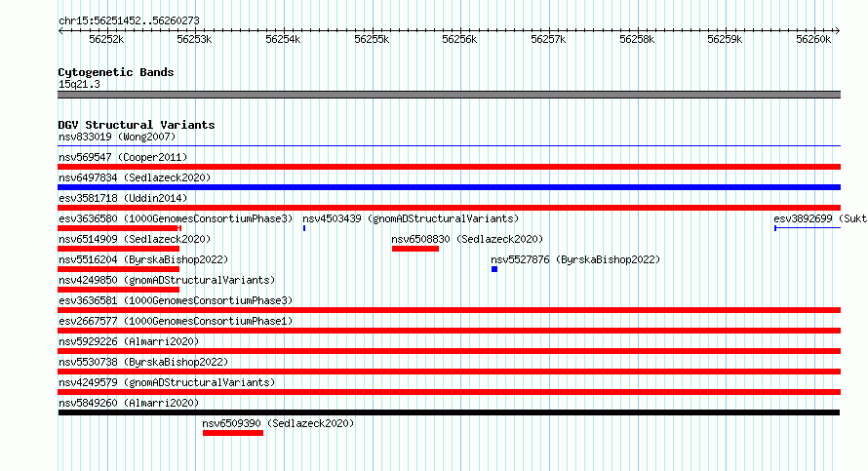Screen dimensions: 868x471
Task: Click the 56254k ruler label
Action: (283, 39)
